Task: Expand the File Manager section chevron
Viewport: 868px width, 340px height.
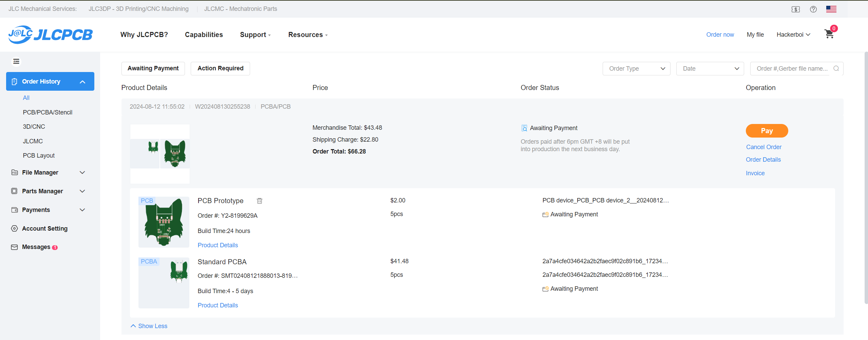Action: (82, 173)
